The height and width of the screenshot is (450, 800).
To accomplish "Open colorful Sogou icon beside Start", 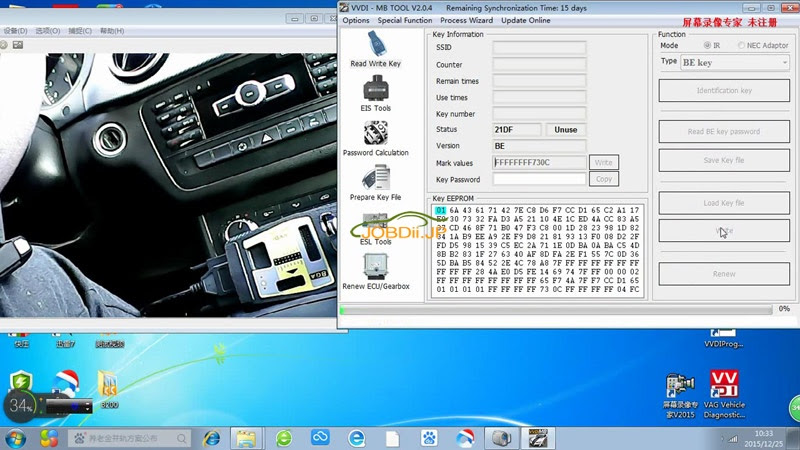I will click(x=49, y=438).
